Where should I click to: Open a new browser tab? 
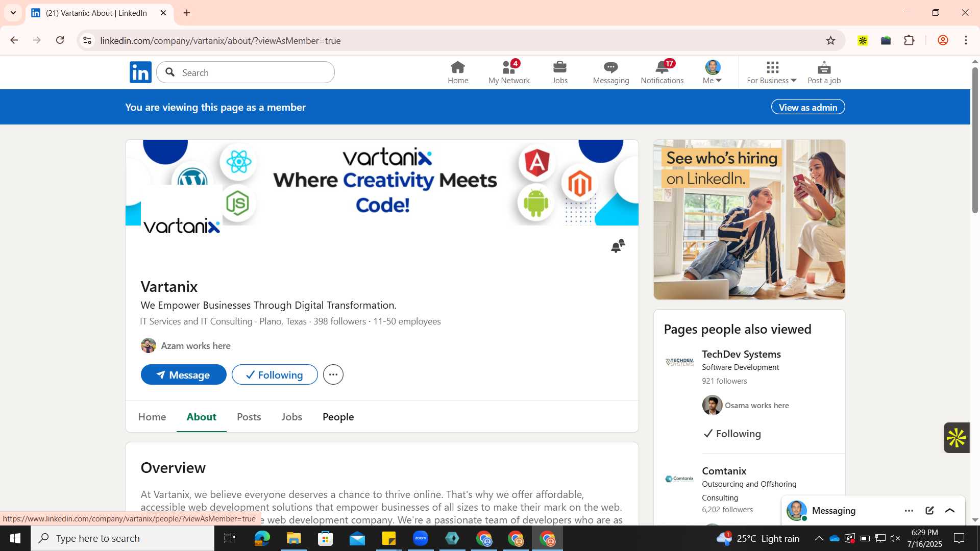pos(187,13)
